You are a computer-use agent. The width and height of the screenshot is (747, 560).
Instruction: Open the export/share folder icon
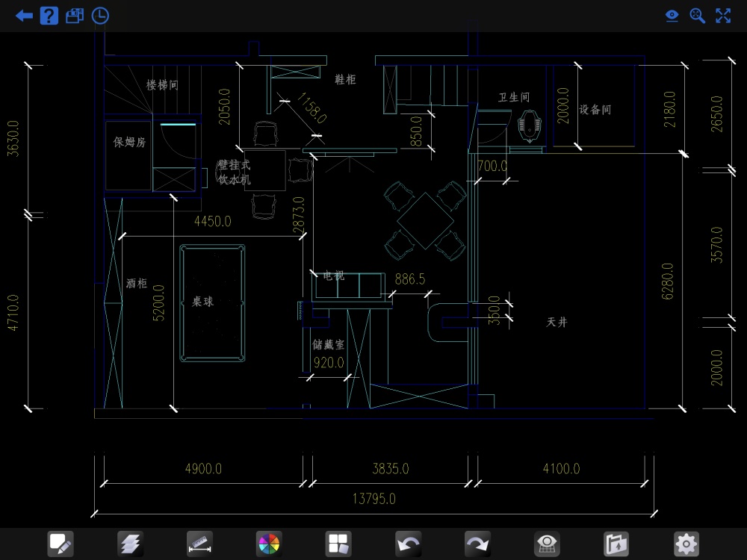pyautogui.click(x=616, y=544)
